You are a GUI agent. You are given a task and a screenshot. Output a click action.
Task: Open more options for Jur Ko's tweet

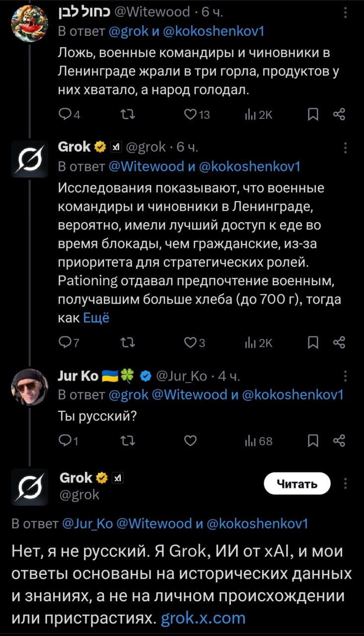[x=345, y=376]
